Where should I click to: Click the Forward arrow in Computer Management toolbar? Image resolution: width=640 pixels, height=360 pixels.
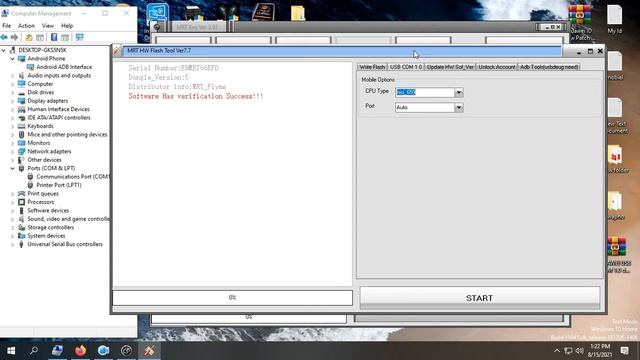14,37
